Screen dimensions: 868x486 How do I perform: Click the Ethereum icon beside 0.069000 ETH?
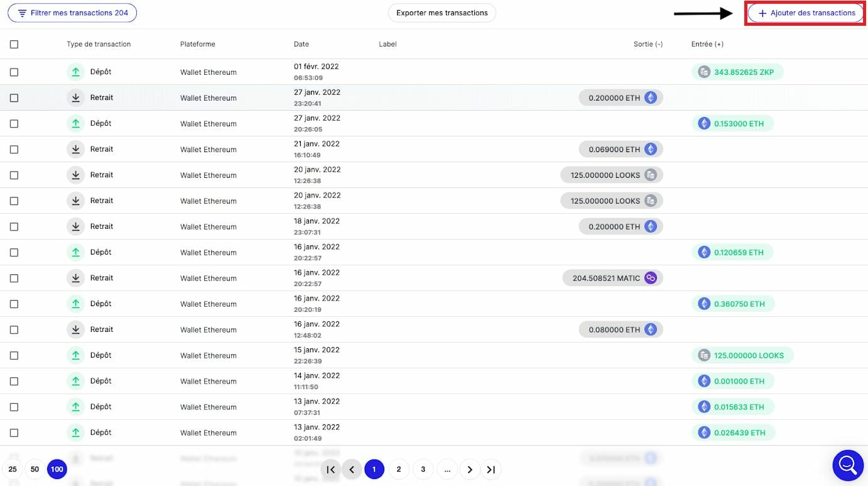pyautogui.click(x=651, y=150)
